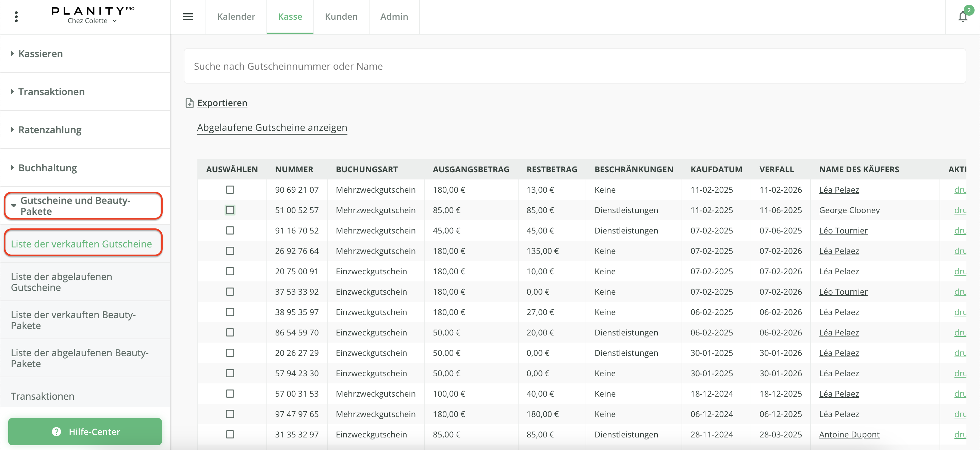Click the Hilfe-Center question mark icon
980x450 pixels.
point(56,432)
